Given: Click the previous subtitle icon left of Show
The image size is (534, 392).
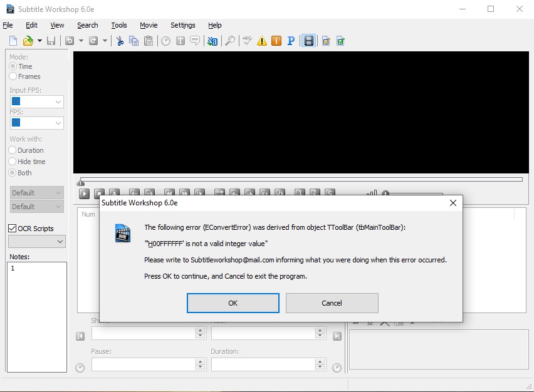Looking at the screenshot, I should [x=80, y=336].
